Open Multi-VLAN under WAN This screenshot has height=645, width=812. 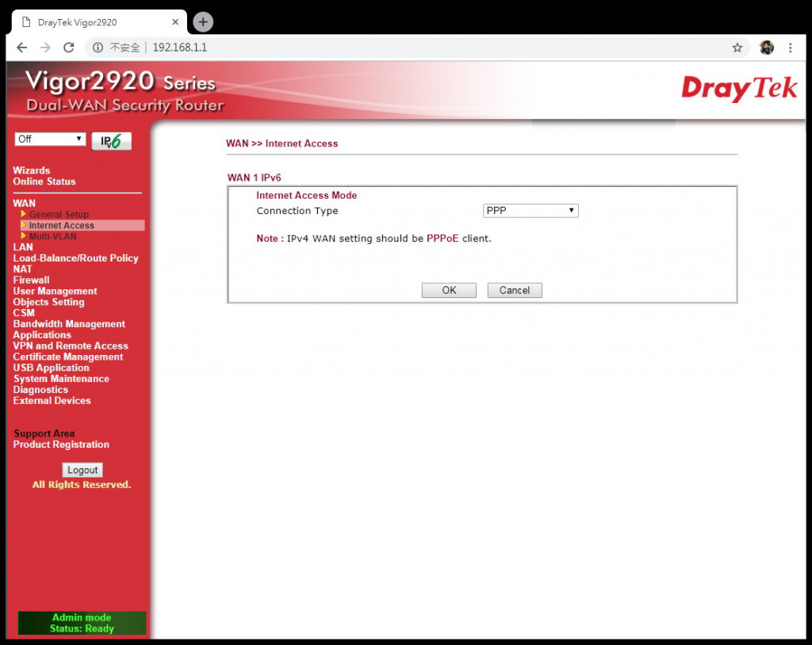click(x=53, y=236)
